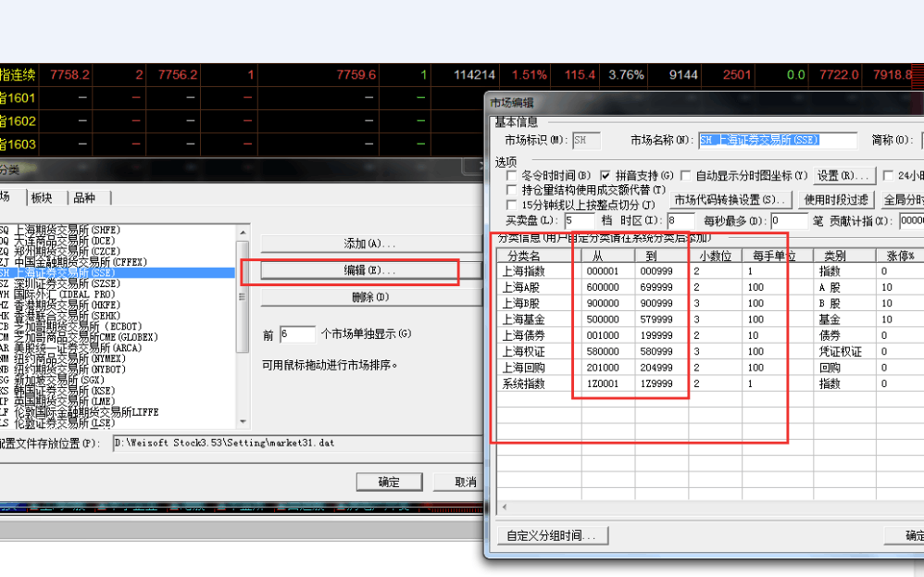This screenshot has height=577, width=924.
Task: Toggle the 24小时 checkbox
Action: (x=888, y=176)
